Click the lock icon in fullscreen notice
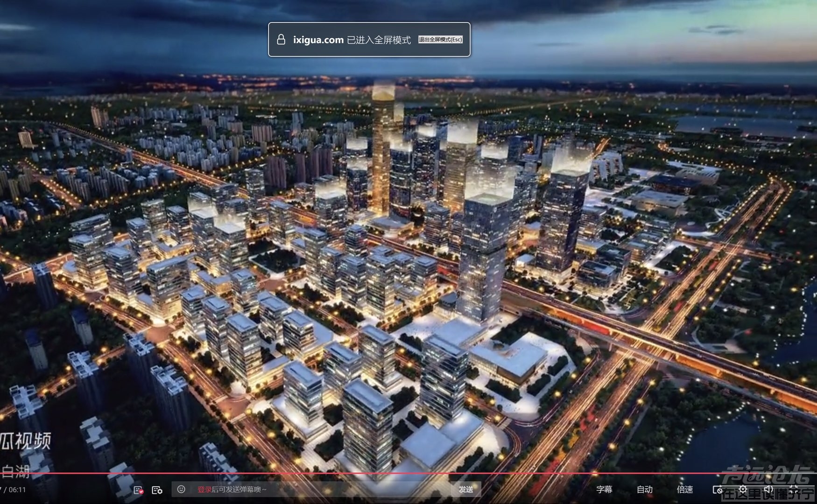 pos(281,40)
